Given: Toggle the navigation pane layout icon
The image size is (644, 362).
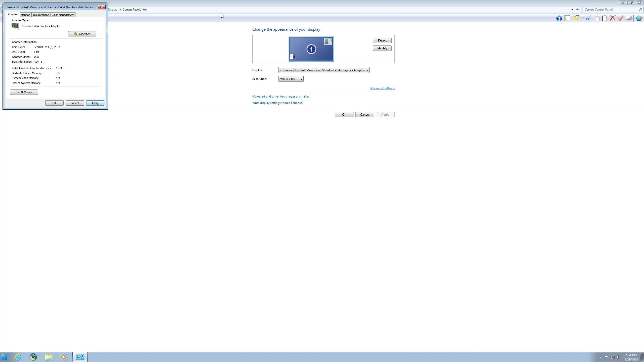Looking at the screenshot, I should [567, 18].
